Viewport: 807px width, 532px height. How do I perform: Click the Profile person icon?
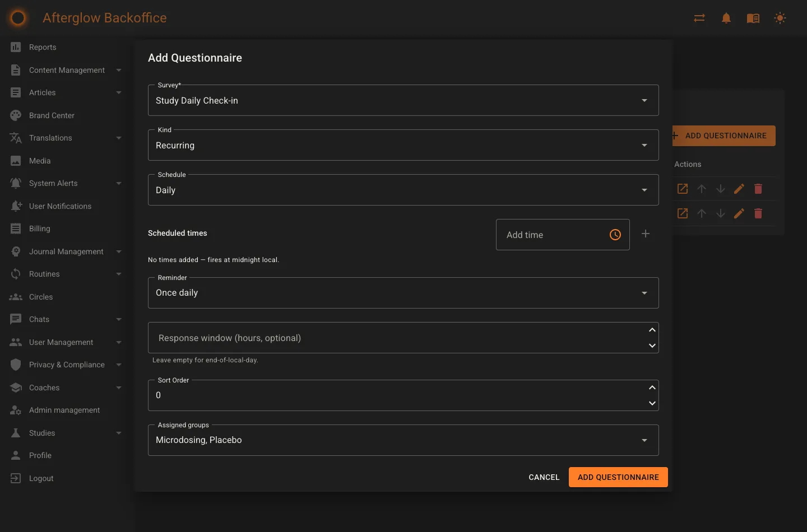16,455
